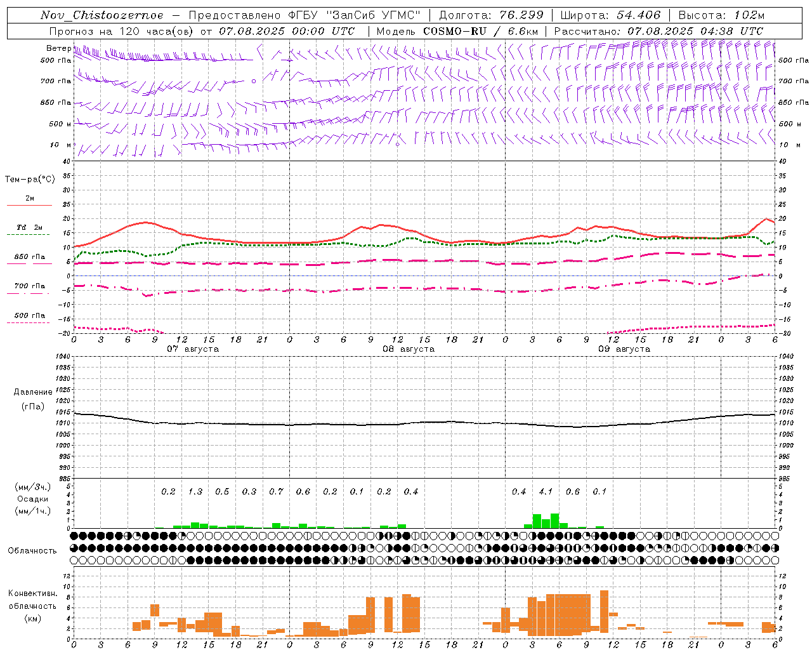812x650 pixels.
Task: Click the 0.3 precipitation total value
Action: (x=249, y=491)
